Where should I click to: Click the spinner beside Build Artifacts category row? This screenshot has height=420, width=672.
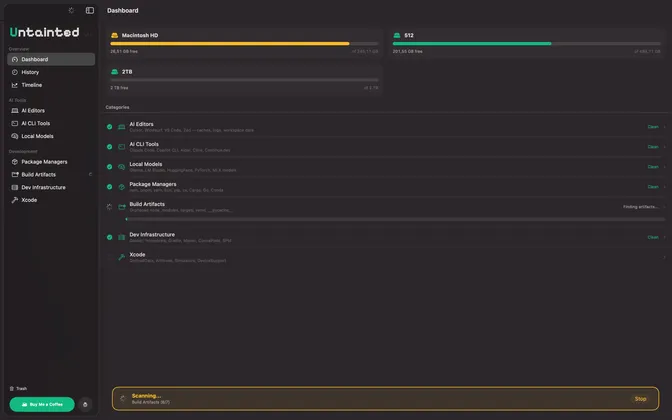pos(109,207)
